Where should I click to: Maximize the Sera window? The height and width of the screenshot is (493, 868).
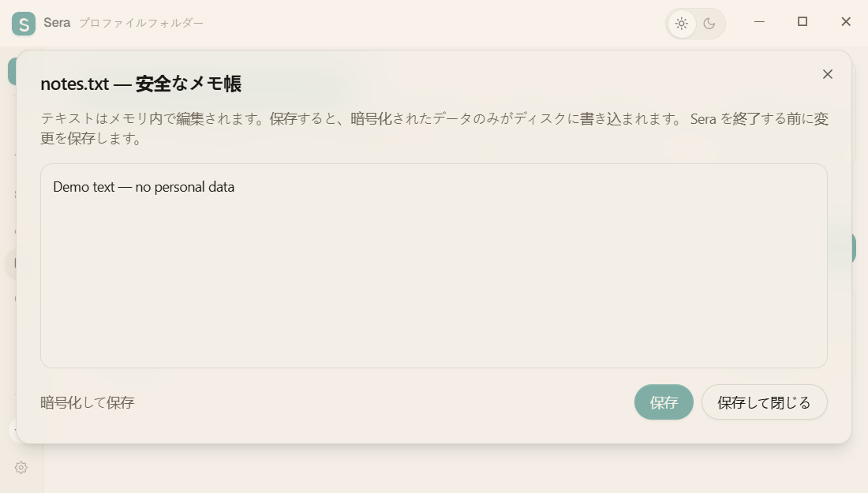[803, 22]
